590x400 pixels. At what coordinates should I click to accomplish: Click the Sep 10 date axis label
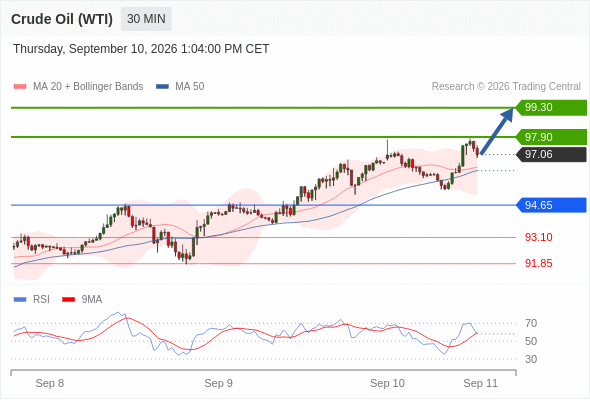387,383
